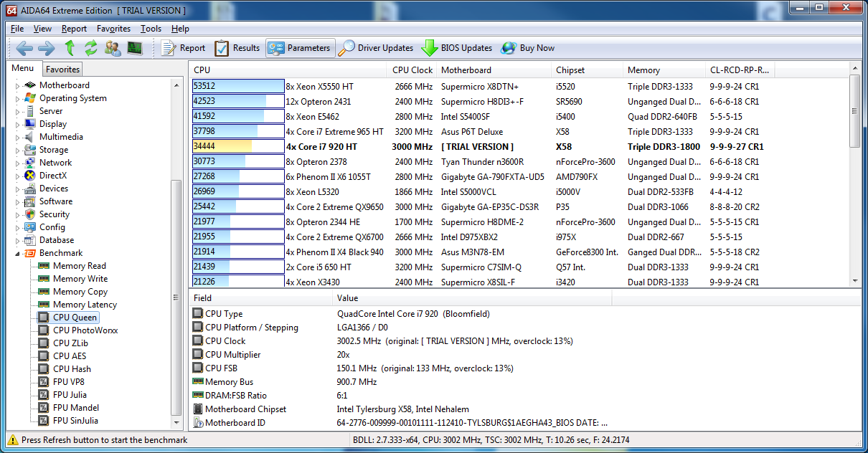868x453 pixels.
Task: Expand the Network tree node
Action: 18,163
